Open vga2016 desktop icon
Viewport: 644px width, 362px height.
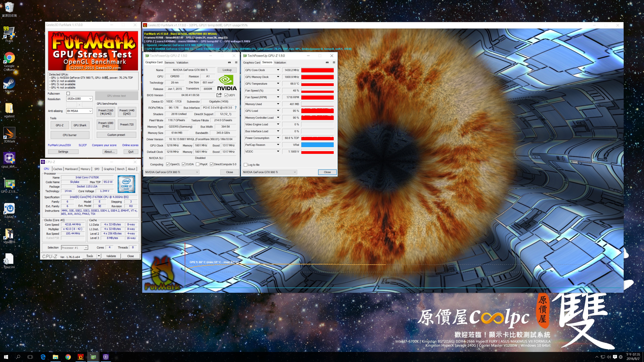tap(9, 236)
